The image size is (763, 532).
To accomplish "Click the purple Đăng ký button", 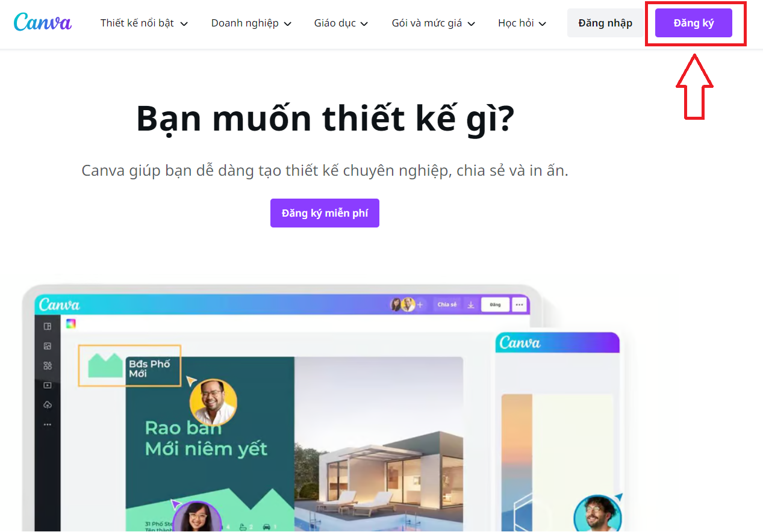I will (694, 23).
